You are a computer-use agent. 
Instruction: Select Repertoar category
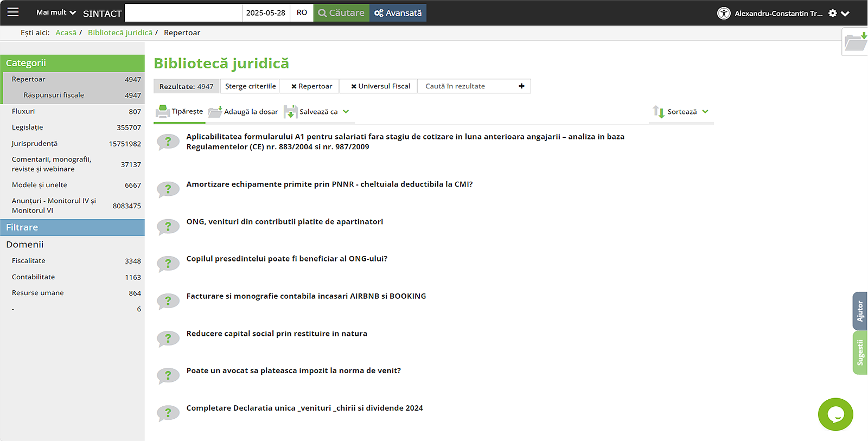click(x=73, y=79)
